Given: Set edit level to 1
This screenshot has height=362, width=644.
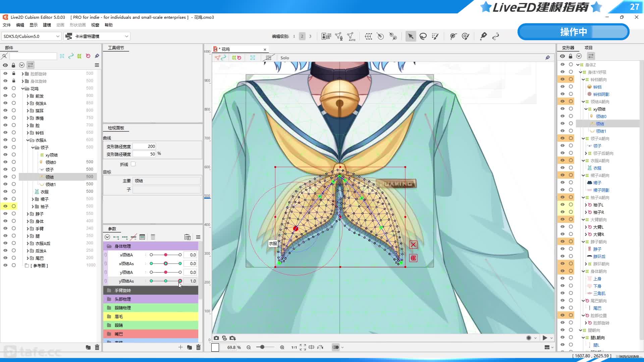Looking at the screenshot, I should pos(294,36).
